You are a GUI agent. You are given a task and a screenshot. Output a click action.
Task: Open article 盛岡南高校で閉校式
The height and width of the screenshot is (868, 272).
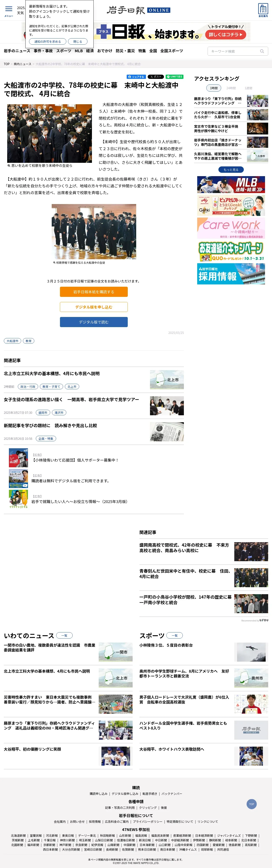(184, 548)
